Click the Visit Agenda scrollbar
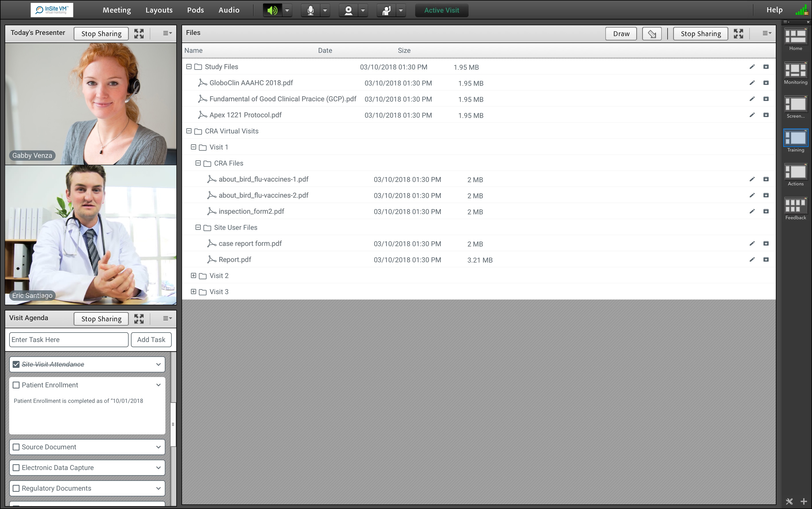 173,424
